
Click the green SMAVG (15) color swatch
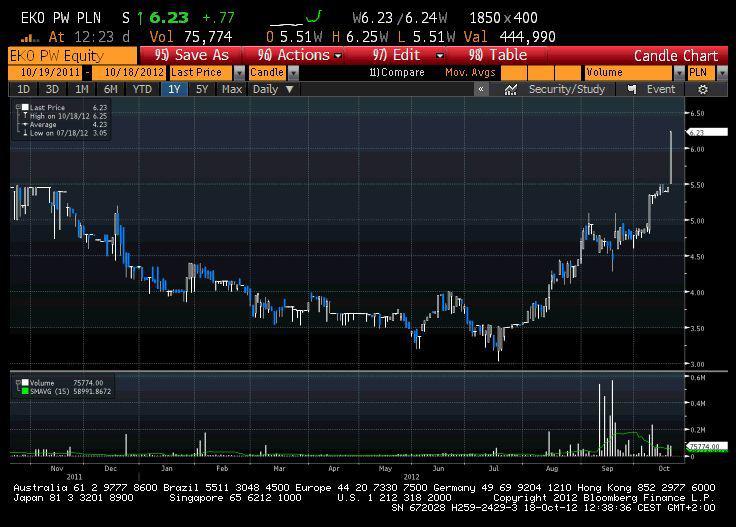click(x=25, y=391)
